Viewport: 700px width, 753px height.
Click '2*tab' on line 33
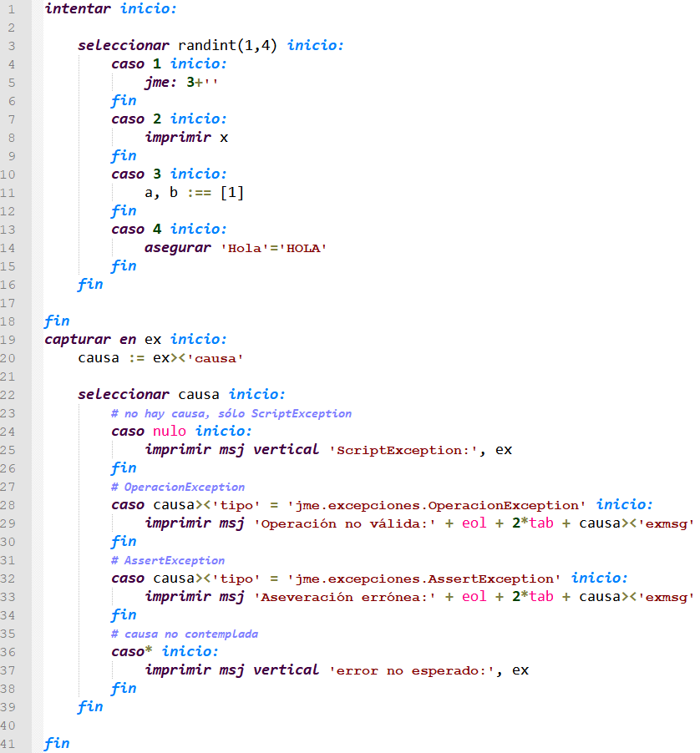pyautogui.click(x=532, y=596)
